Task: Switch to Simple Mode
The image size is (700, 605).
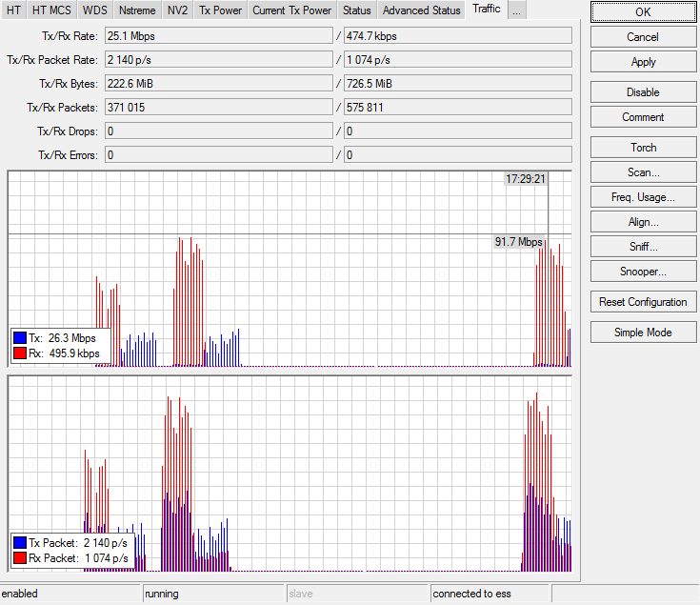Action: pos(643,333)
